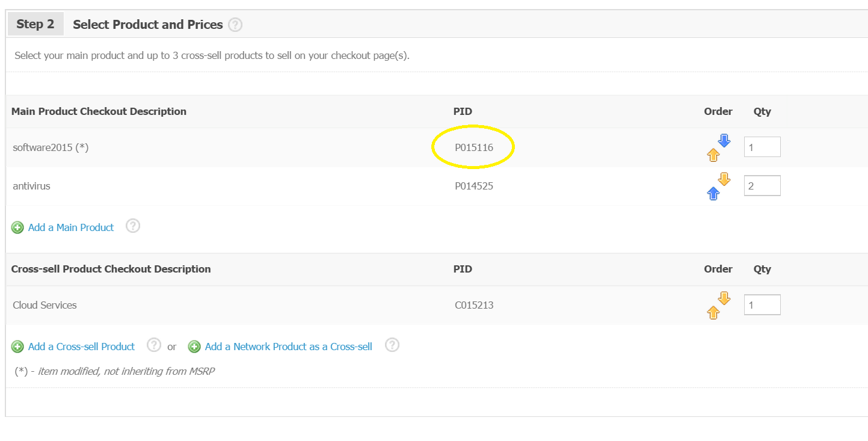Focus the Qty field for software2015
The height and width of the screenshot is (441, 868).
[762, 147]
